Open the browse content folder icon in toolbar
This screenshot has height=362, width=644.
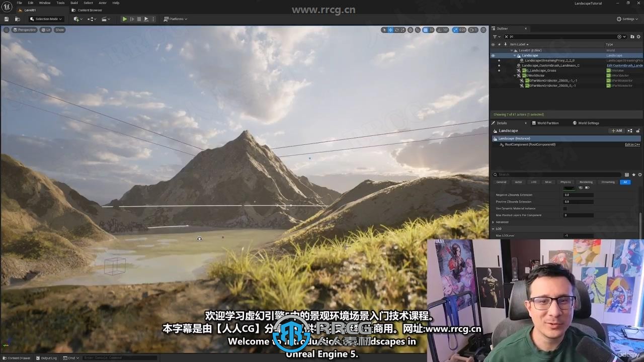17,19
